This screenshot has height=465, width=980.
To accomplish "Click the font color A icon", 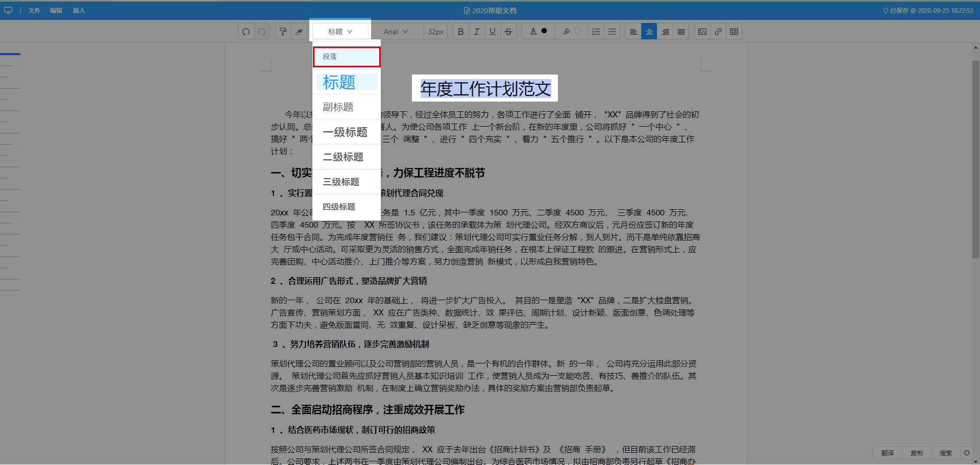I will [533, 31].
